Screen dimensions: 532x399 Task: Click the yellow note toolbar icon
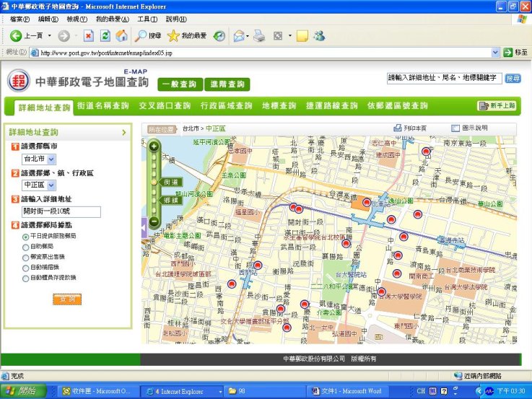click(x=302, y=35)
